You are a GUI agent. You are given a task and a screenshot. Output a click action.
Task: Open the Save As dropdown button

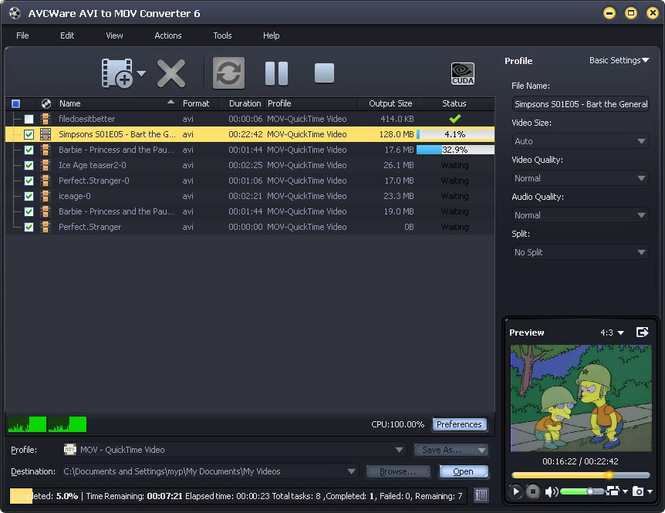(x=451, y=450)
